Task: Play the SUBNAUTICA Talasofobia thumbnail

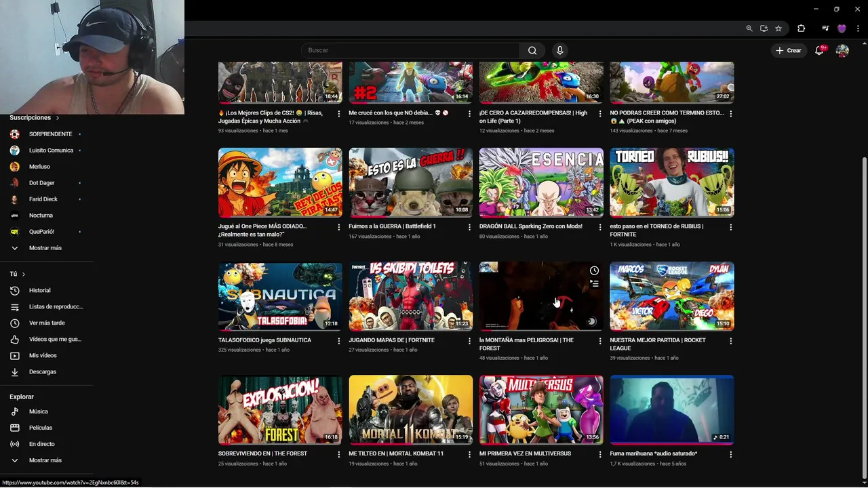Action: pyautogui.click(x=280, y=296)
